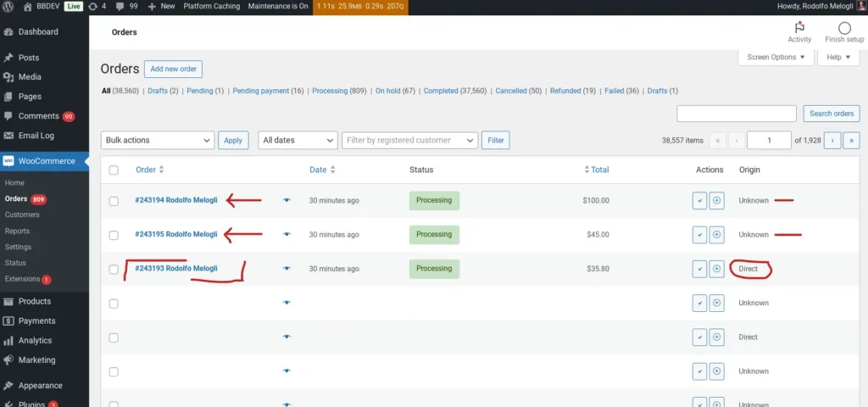Click the order search input field
The image size is (868, 407).
pyautogui.click(x=737, y=114)
